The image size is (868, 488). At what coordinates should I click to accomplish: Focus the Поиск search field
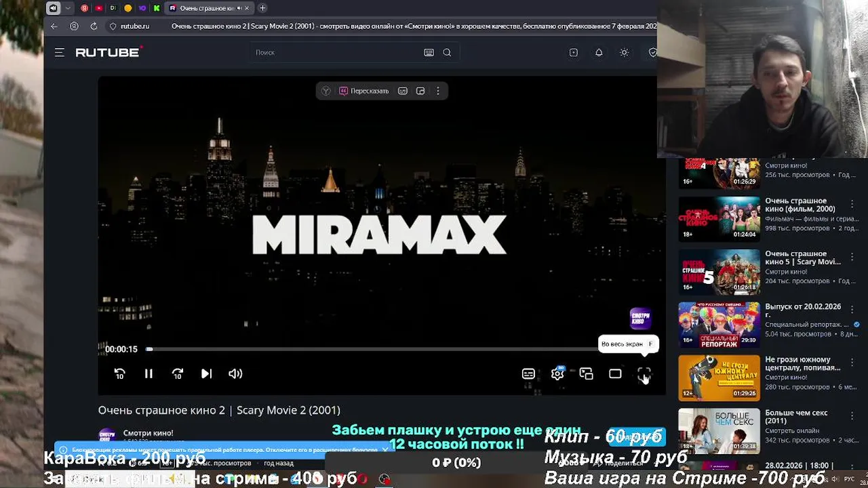[x=336, y=52]
